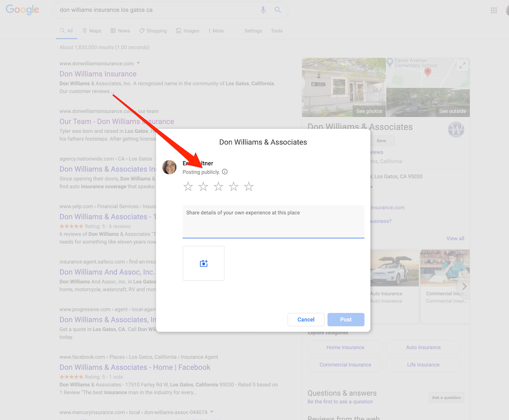Switch to the Shopping tab
The height and width of the screenshot is (420, 509).
point(153,31)
